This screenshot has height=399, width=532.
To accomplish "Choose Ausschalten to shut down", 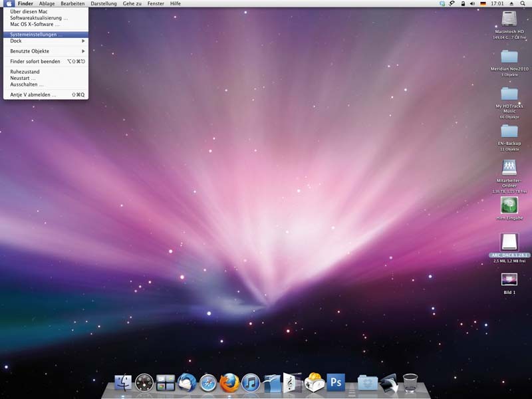I will tap(46, 84).
